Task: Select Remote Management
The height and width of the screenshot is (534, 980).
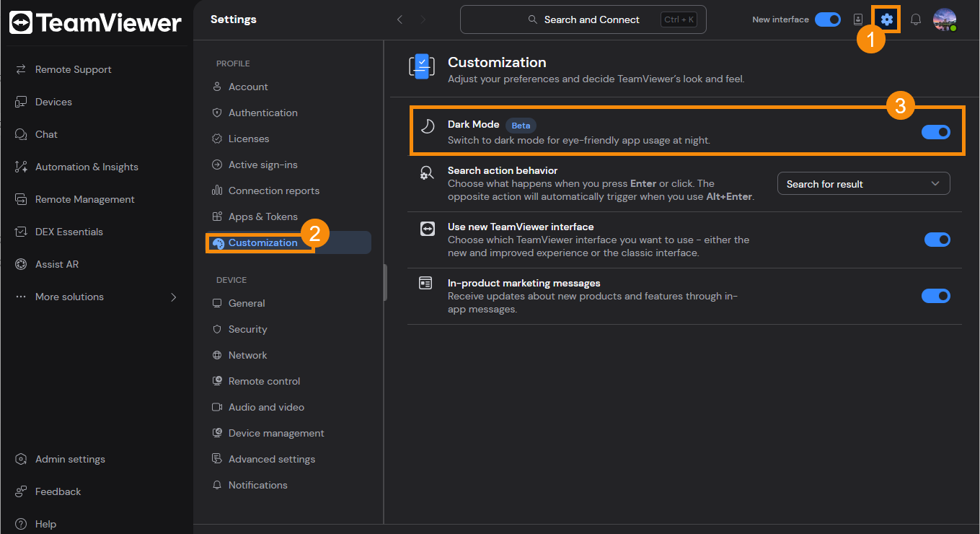Action: click(84, 199)
